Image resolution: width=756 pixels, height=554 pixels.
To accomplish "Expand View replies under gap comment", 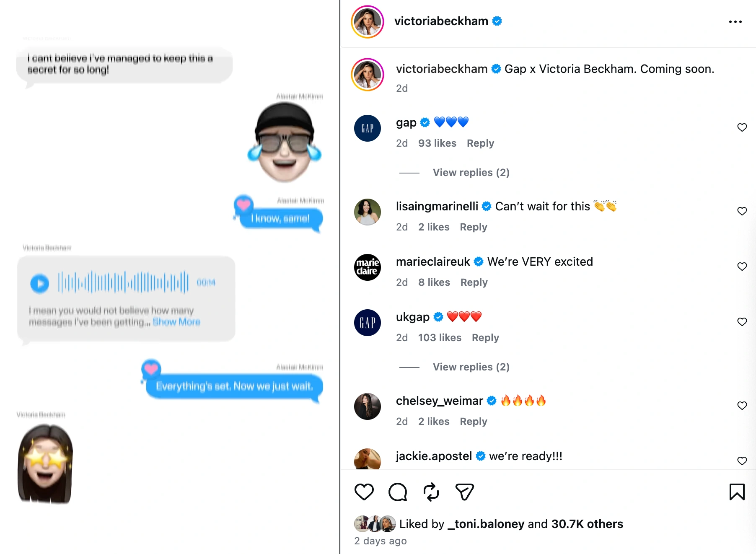I will point(471,173).
